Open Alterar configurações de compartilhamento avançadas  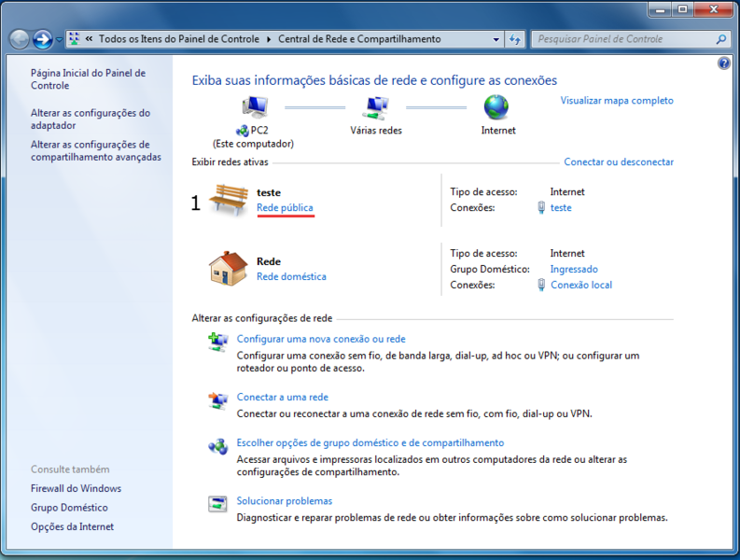(96, 150)
